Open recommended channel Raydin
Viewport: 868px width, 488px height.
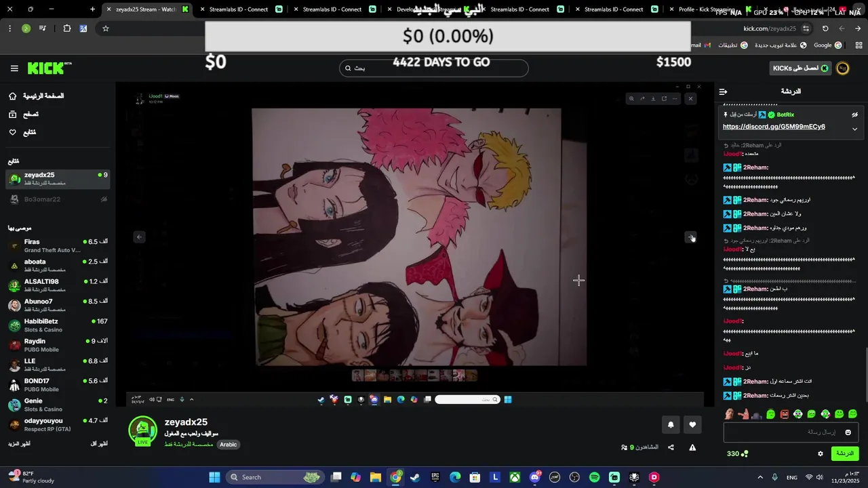coord(58,345)
